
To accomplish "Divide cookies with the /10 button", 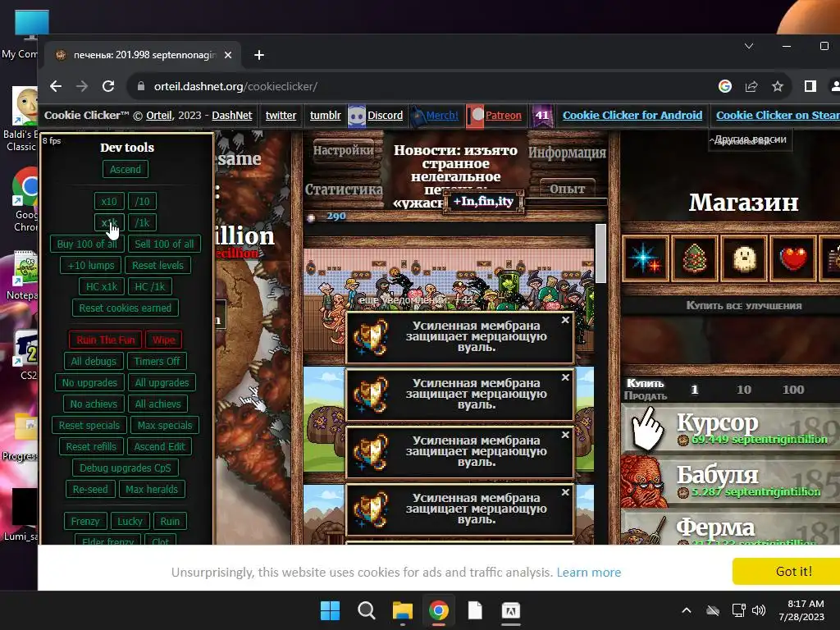I will point(143,202).
